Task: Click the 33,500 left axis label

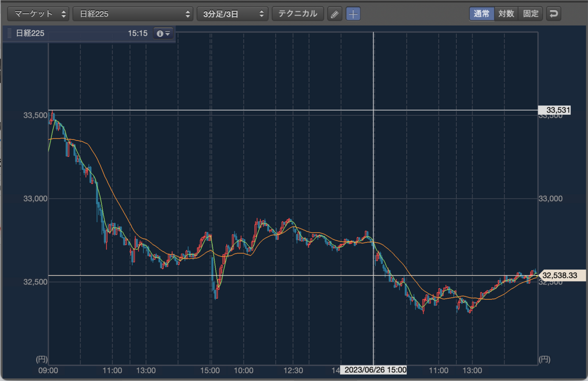Action: click(x=35, y=115)
